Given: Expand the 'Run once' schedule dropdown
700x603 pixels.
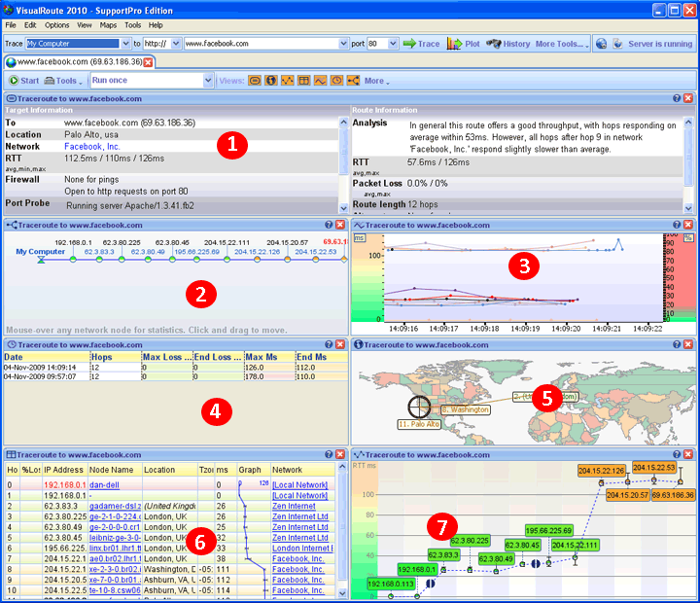Looking at the screenshot, I should (208, 81).
